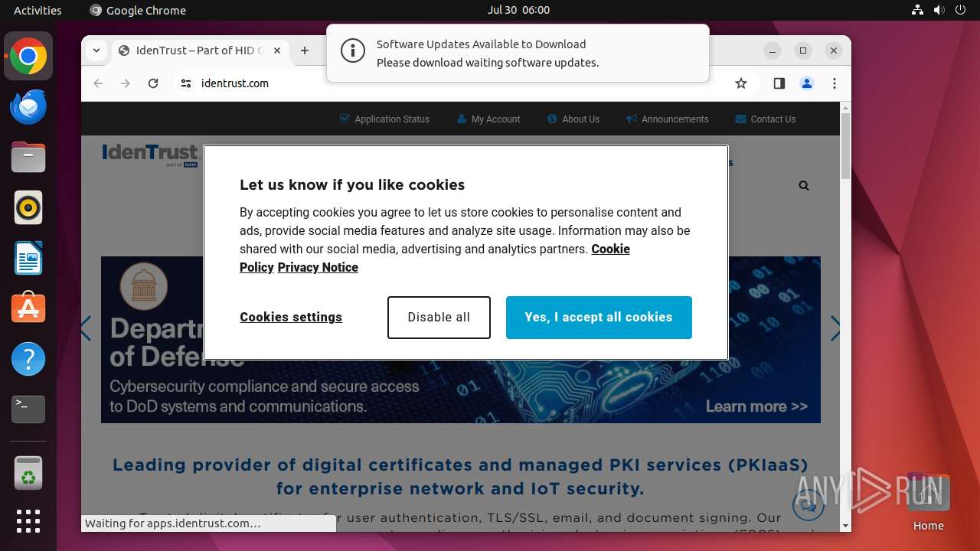
Task: Show Applications grid in dock
Action: 28,521
